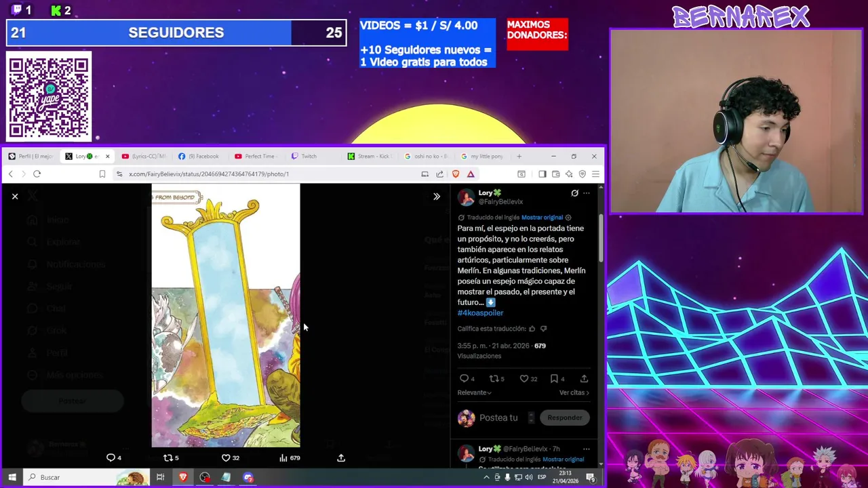Switch to Stream - Kick tab
This screenshot has height=488, width=868.
click(370, 157)
